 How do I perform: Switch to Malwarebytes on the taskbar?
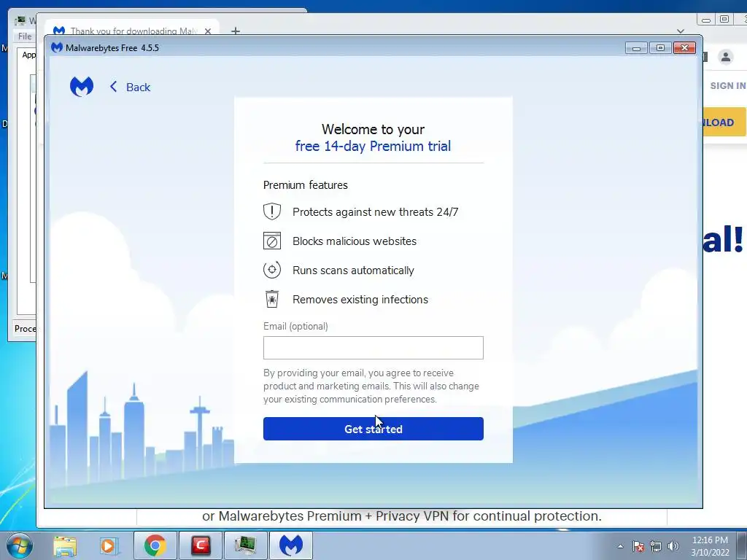point(291,545)
